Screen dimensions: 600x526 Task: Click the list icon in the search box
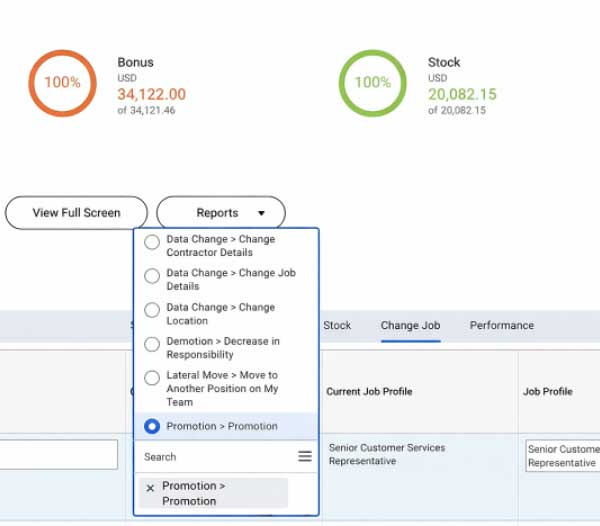pos(305,457)
